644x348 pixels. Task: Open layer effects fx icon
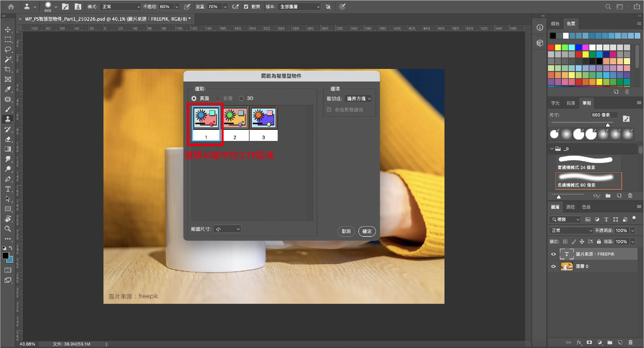point(579,342)
